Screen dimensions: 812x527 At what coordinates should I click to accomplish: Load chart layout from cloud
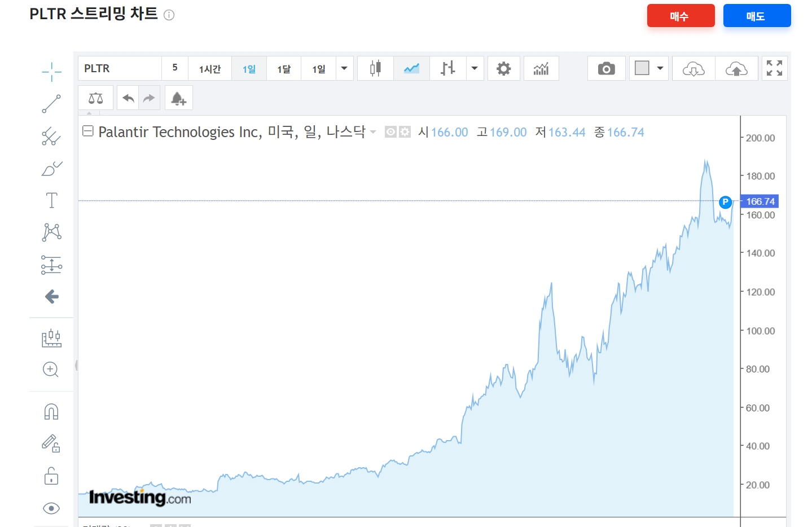[694, 68]
